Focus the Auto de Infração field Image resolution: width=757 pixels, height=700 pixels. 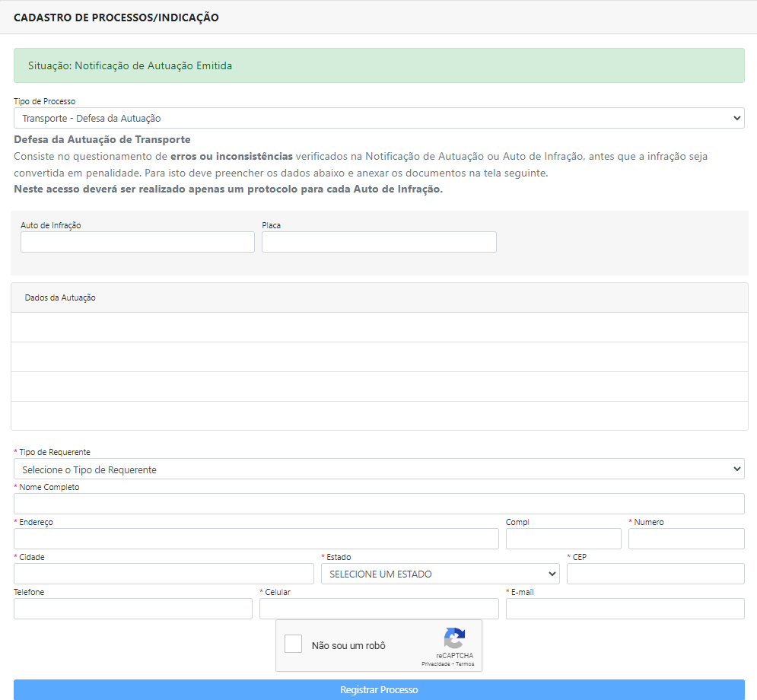[138, 242]
